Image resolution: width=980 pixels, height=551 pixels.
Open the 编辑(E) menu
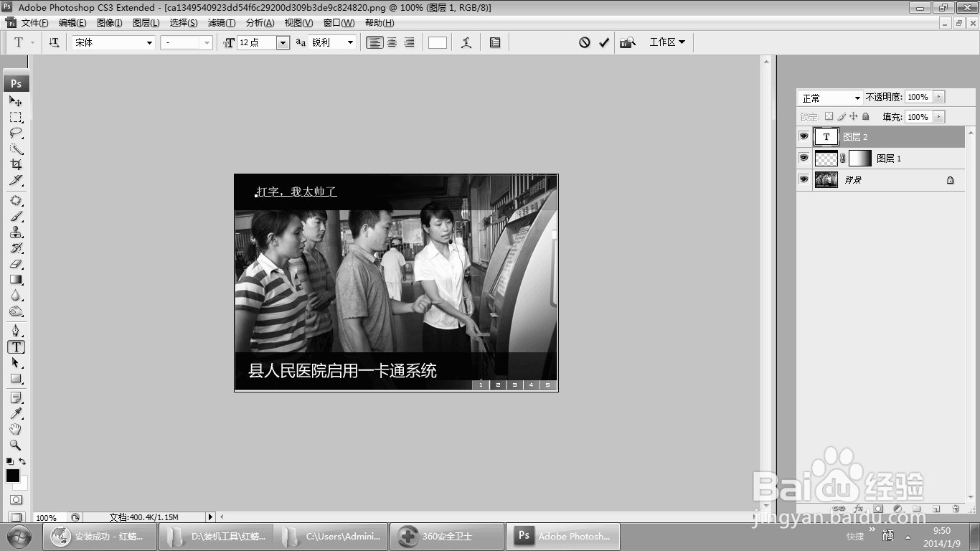tap(72, 23)
